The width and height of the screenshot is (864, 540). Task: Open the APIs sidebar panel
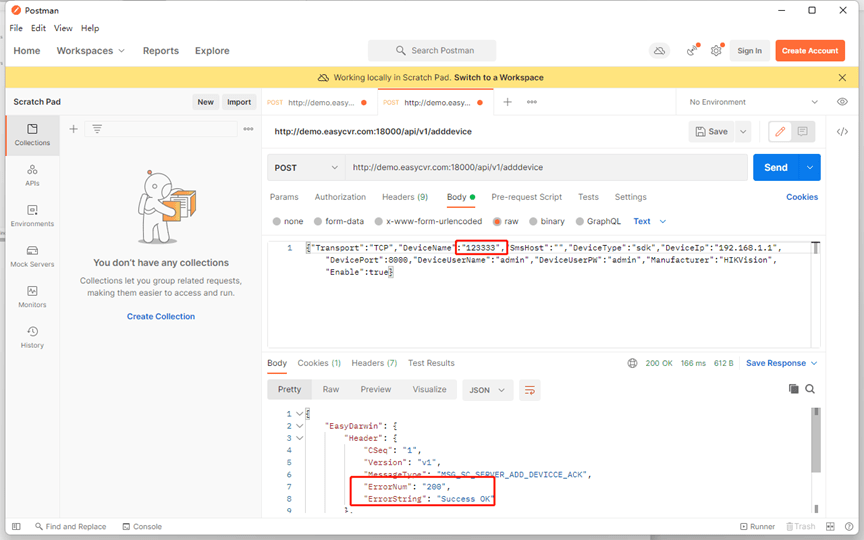pos(32,175)
